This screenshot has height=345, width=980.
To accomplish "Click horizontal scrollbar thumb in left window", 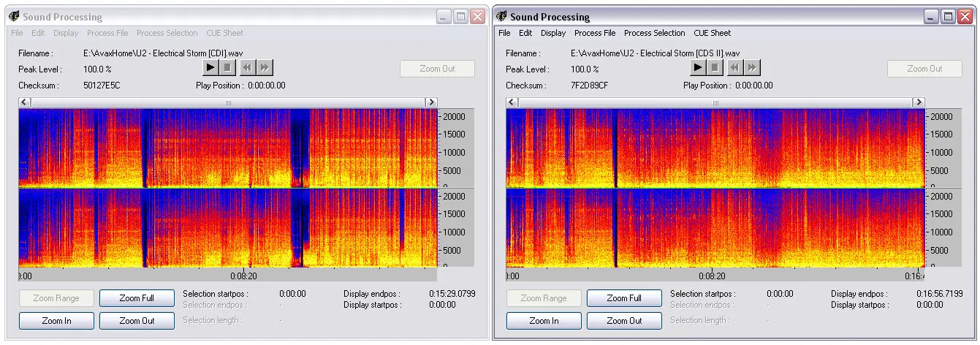I will [227, 102].
